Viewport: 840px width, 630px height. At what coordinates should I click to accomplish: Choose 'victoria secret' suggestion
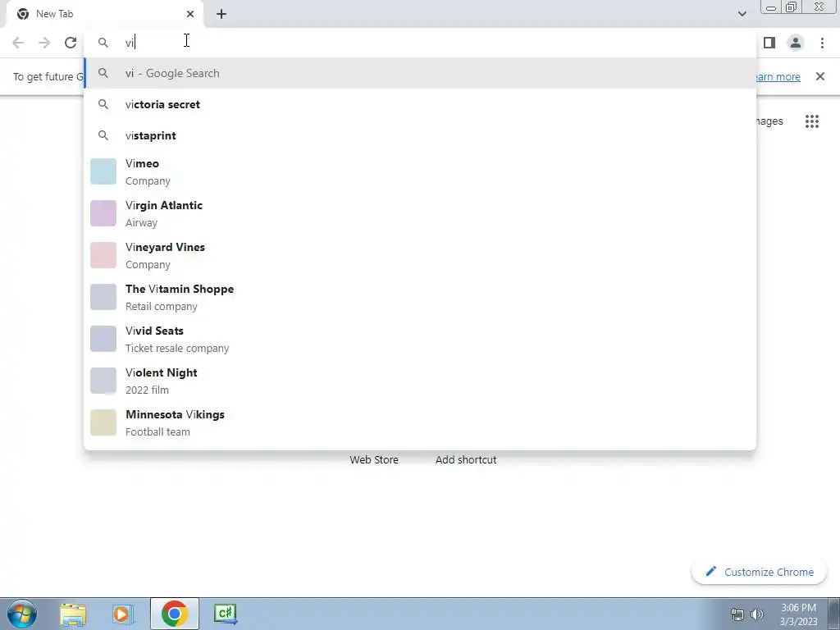click(421, 104)
